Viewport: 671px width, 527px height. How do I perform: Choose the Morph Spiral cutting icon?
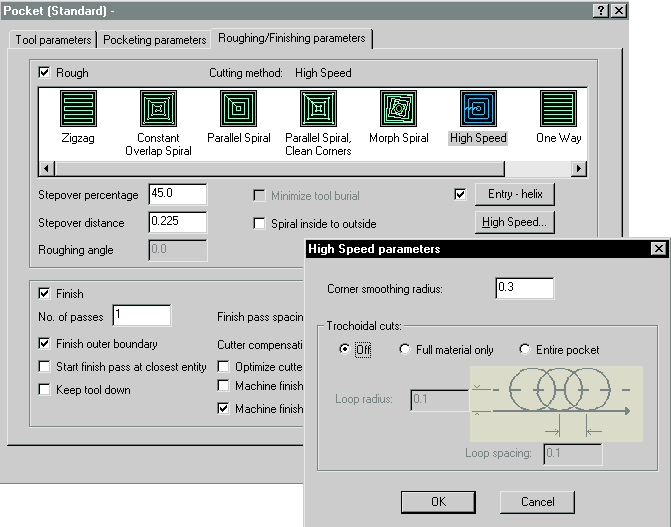(x=398, y=108)
